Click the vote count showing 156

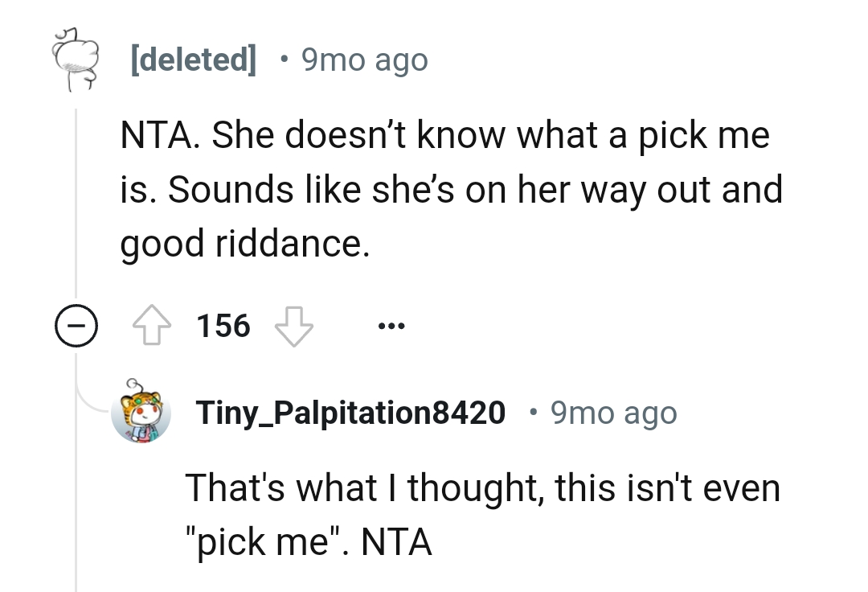coord(223,325)
